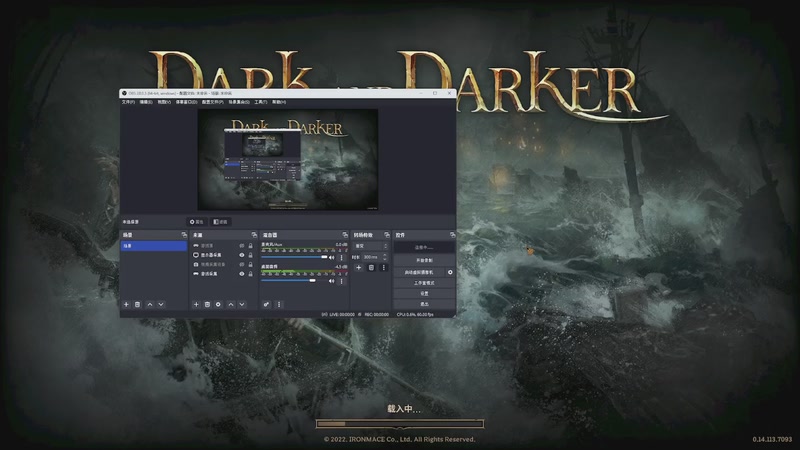Open the mixer toolbar three-dot menu

coord(279,305)
